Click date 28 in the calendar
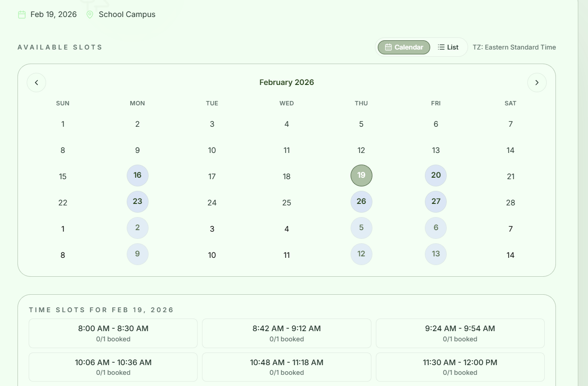588x386 pixels. click(510, 202)
